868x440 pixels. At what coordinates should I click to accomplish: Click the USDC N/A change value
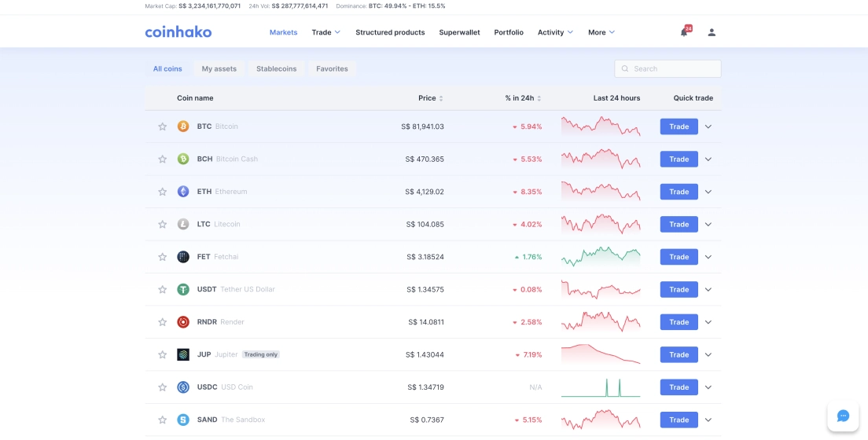536,387
